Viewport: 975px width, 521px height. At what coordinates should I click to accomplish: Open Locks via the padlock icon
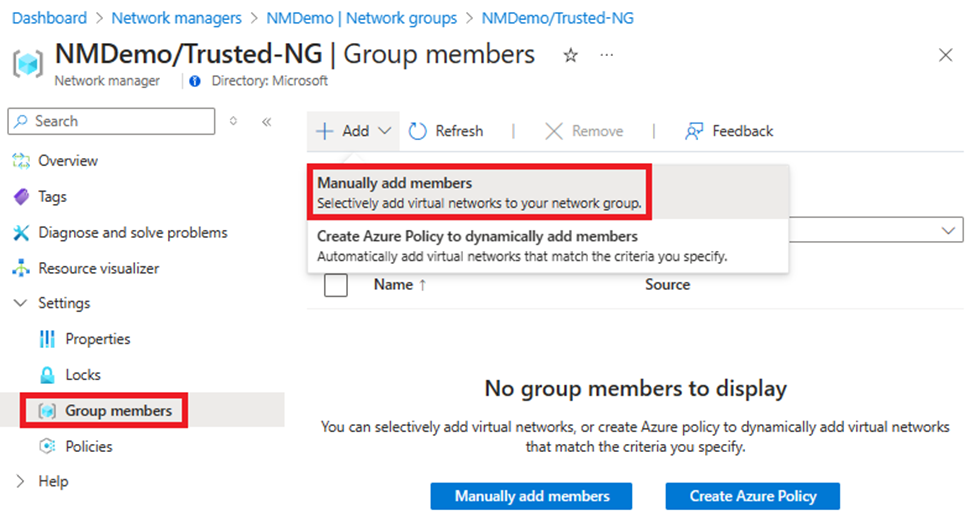tap(47, 375)
